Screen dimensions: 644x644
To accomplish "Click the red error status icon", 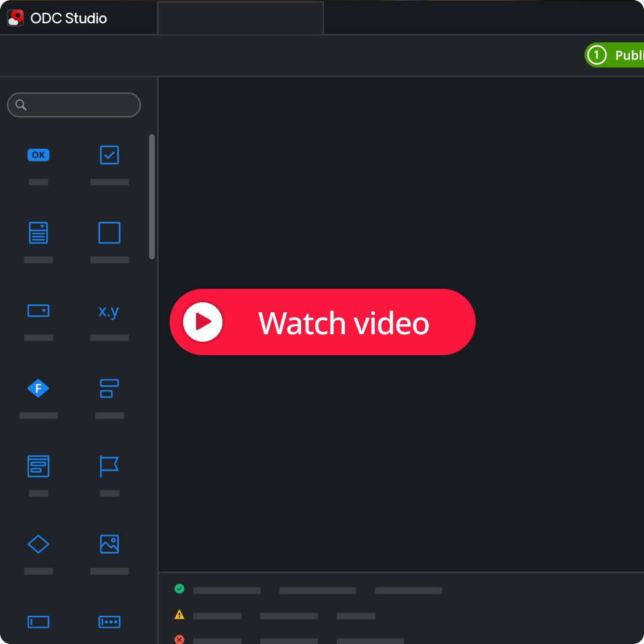I will pos(179,640).
